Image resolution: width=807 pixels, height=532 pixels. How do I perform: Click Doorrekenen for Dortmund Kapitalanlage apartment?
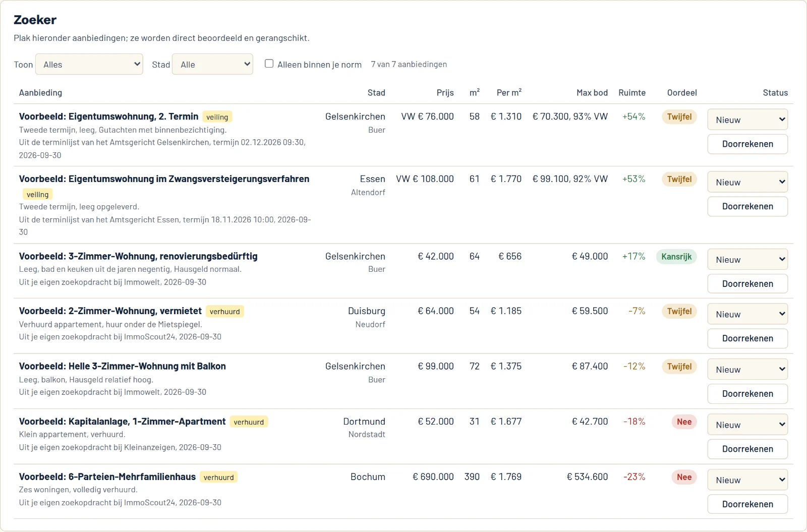(x=747, y=449)
